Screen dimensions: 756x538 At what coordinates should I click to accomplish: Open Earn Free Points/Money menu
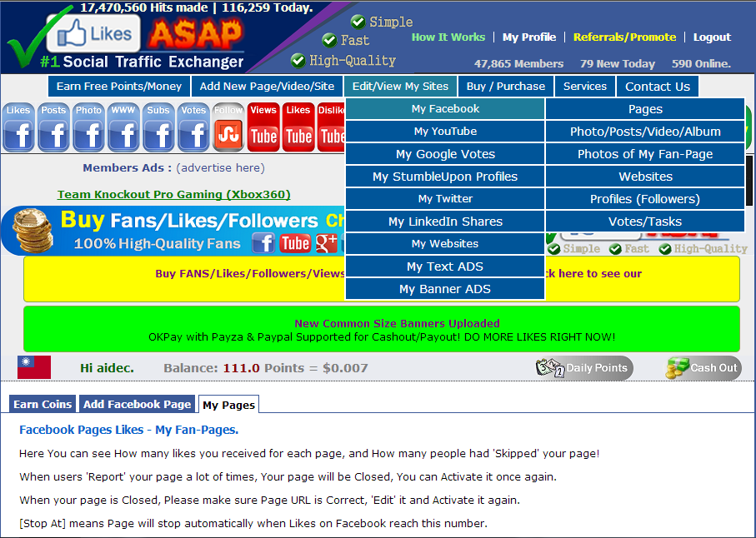click(x=118, y=87)
